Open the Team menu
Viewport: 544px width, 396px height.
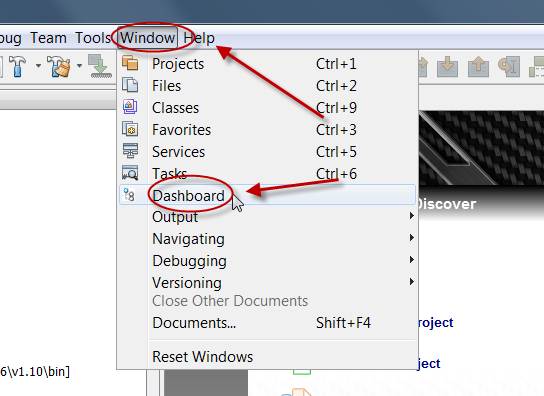(48, 37)
